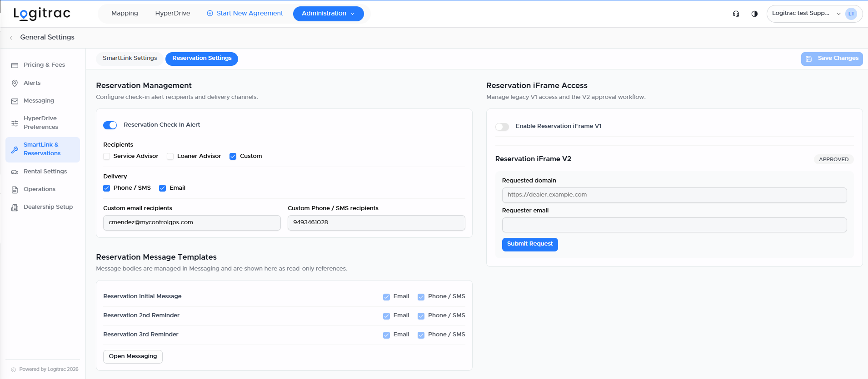Screen dimensions: 868x379
Task: Toggle Email for Reservation 3rd Reminder
Action: (x=387, y=335)
